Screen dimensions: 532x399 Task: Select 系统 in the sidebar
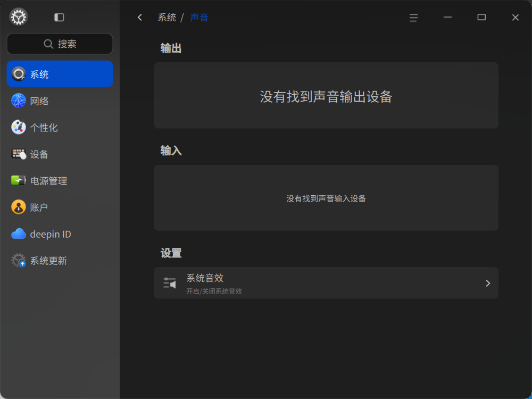click(60, 74)
